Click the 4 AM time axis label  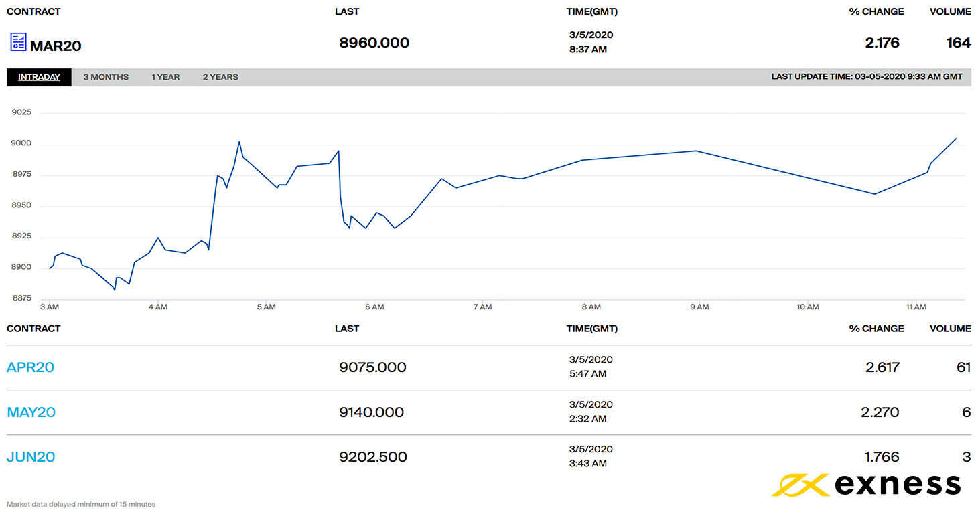(158, 307)
